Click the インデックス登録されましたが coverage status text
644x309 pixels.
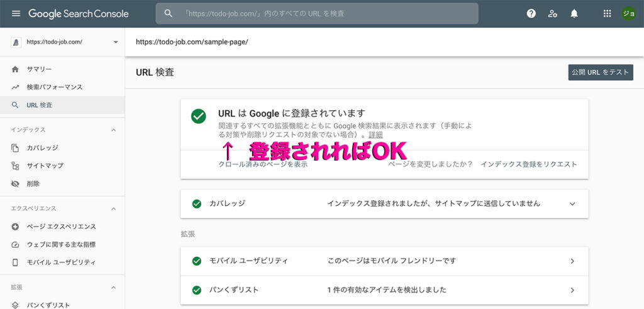click(x=433, y=204)
